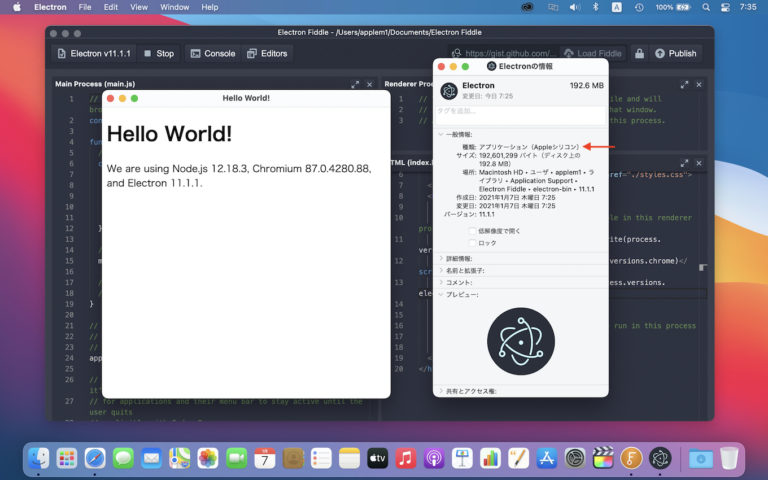Open the Console panel
Screen dimensions: 768x480
pyautogui.click(x=212, y=54)
